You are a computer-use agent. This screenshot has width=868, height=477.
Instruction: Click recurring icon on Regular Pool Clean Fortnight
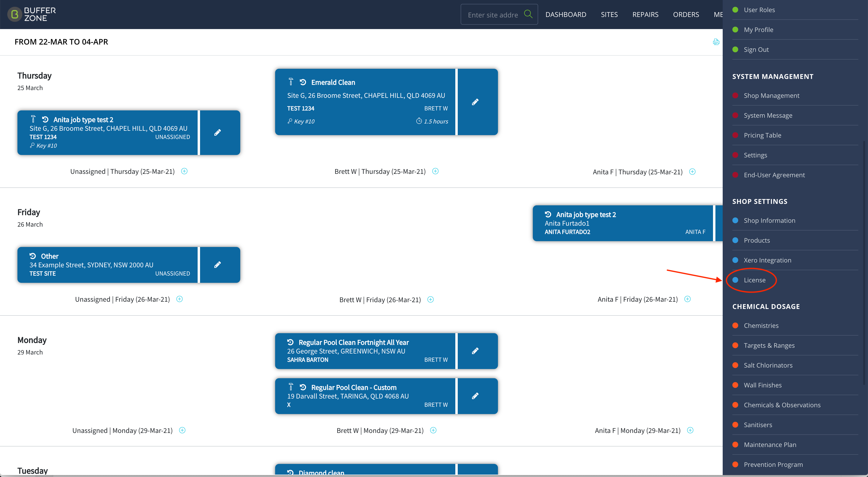[290, 342]
